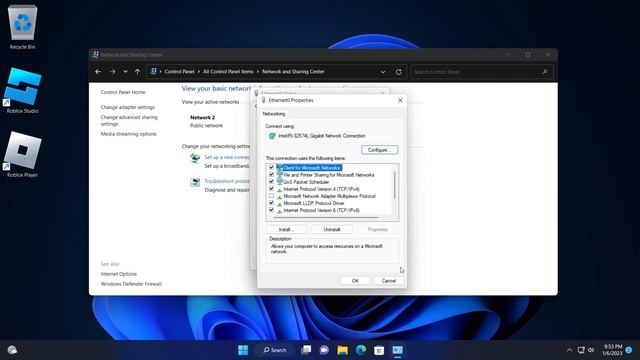Viewport: 640px width, 360px height.
Task: Open the Internet Options link
Action: 119,274
